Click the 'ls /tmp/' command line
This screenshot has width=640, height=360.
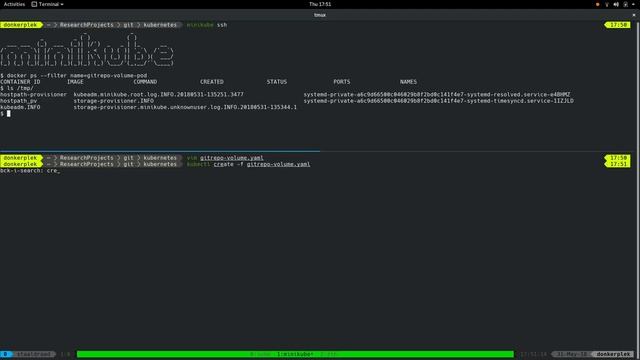tap(17, 88)
